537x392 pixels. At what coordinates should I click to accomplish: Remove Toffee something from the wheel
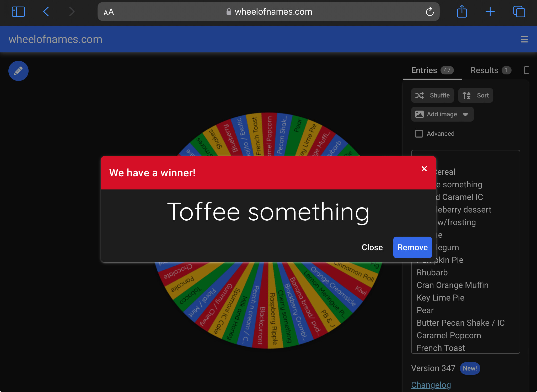point(412,247)
